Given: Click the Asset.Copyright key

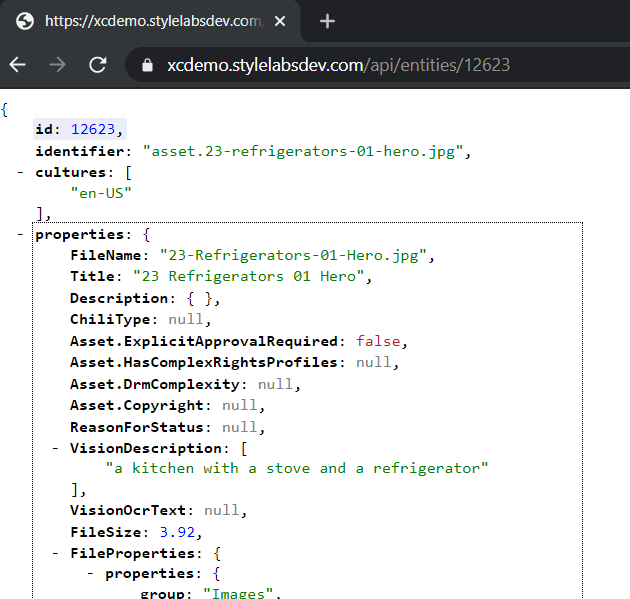Looking at the screenshot, I should 137,405.
